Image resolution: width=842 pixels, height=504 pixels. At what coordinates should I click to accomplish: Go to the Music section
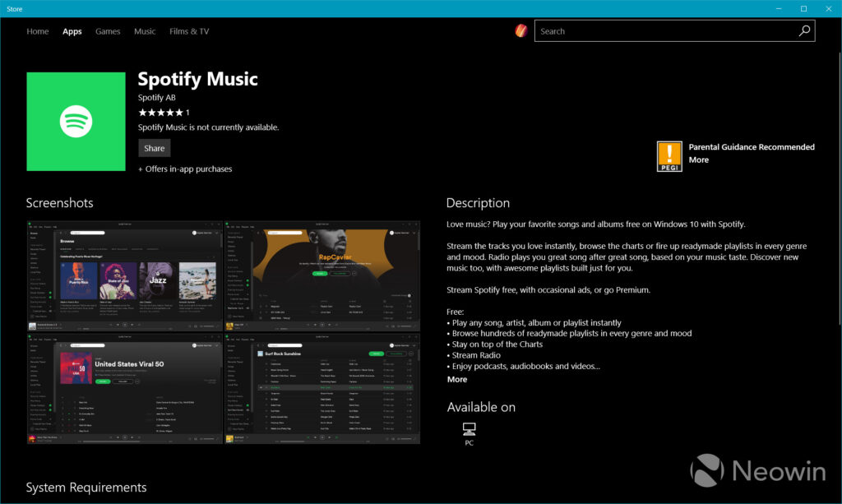tap(145, 31)
